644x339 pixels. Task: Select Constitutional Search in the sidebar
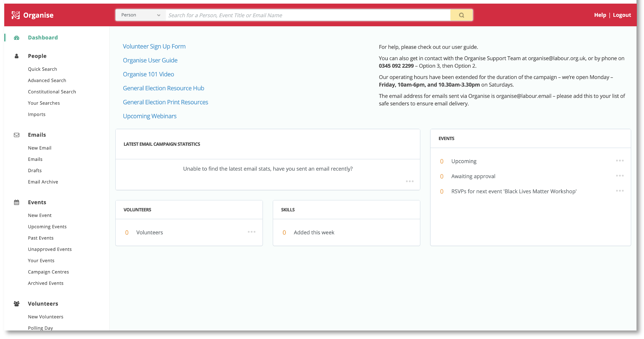[x=52, y=92]
